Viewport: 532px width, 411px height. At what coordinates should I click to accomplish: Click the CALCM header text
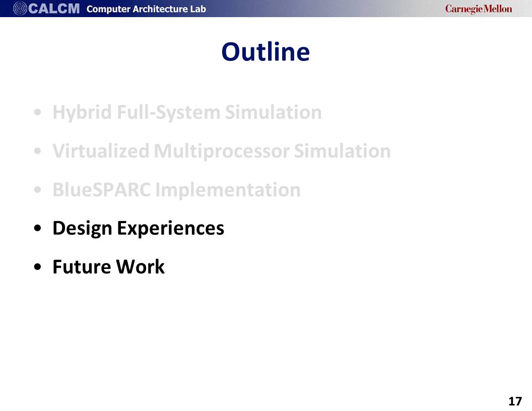[53, 9]
